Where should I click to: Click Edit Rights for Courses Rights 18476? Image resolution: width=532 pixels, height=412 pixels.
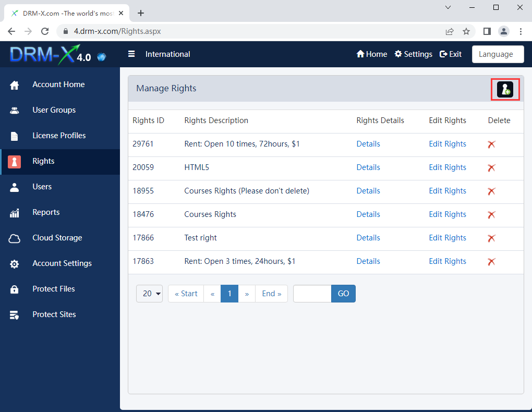(x=447, y=214)
